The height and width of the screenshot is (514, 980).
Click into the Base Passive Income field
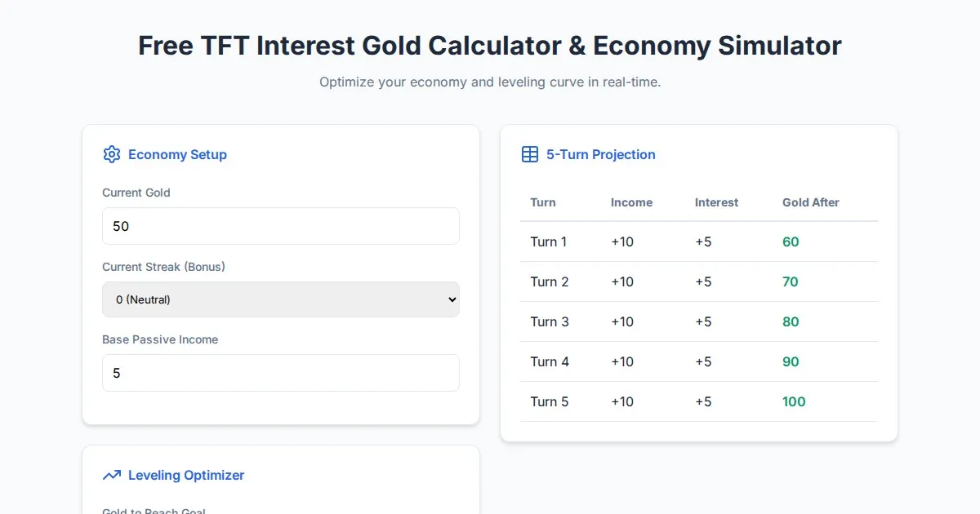click(280, 373)
